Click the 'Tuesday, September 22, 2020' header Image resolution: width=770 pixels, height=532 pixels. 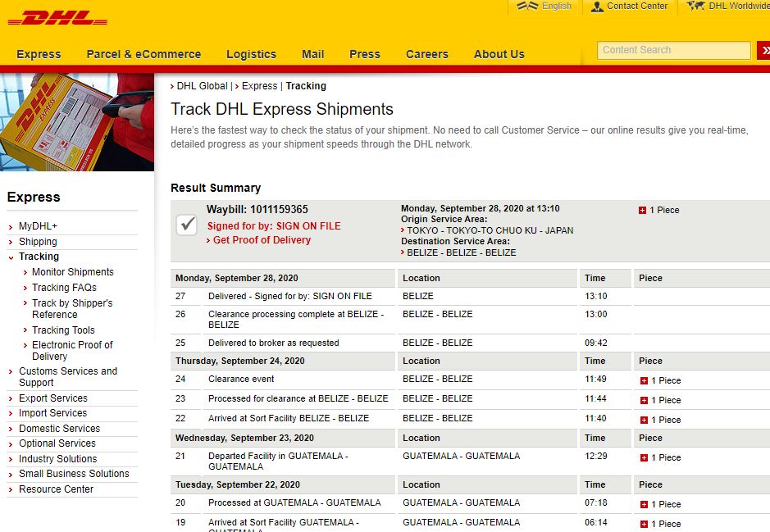pos(238,485)
